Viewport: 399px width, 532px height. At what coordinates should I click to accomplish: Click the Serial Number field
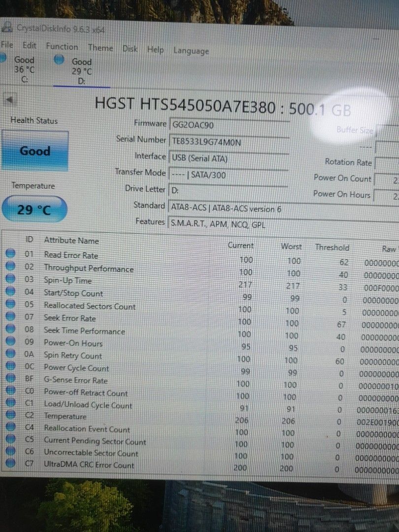pyautogui.click(x=229, y=141)
